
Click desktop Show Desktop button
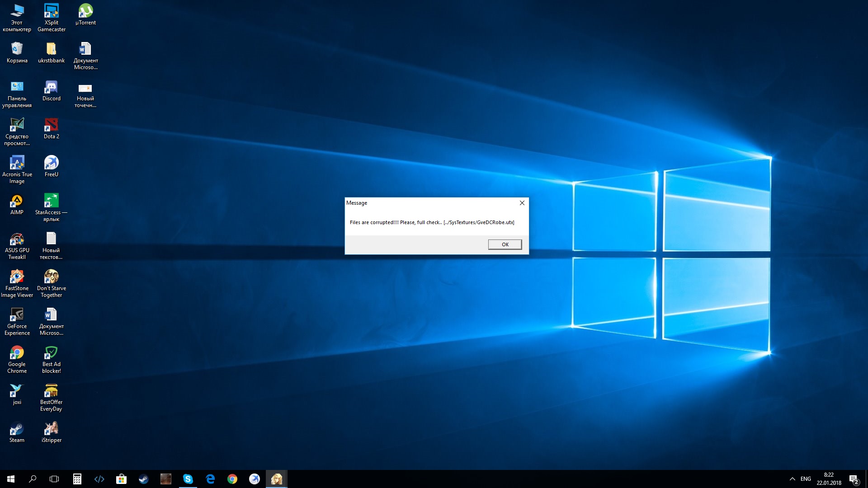tap(867, 479)
